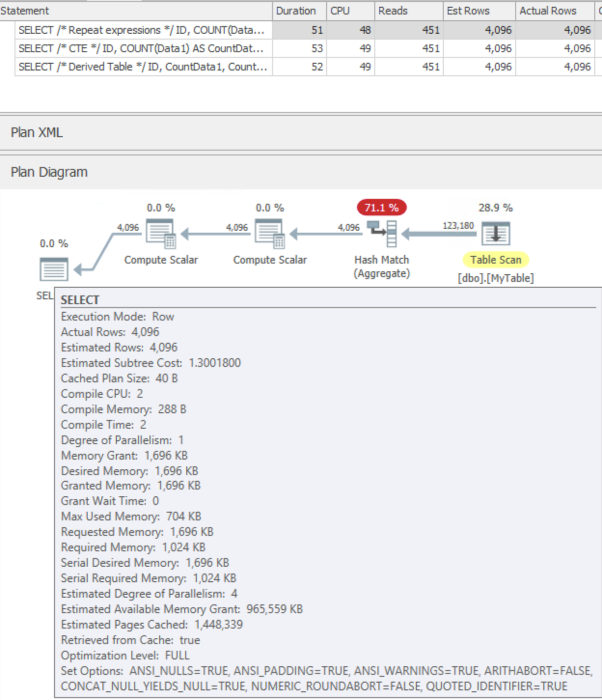The height and width of the screenshot is (700, 602).
Task: Click the Optimization Level: FULL line
Action: 125,656
